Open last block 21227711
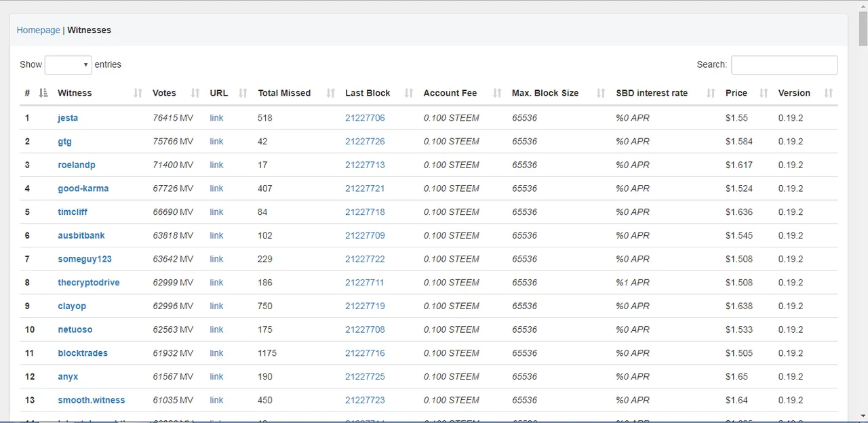Image resolution: width=868 pixels, height=423 pixels. (x=365, y=283)
